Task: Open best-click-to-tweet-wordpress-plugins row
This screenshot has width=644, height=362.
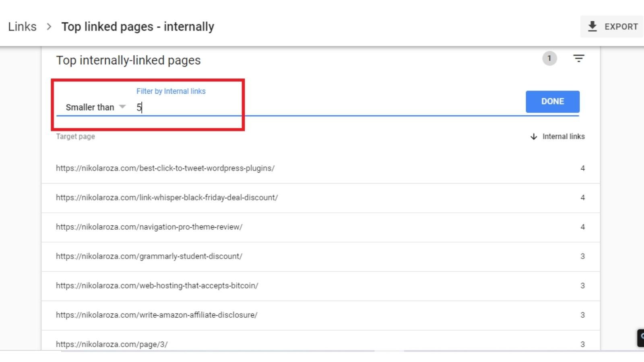Action: (320, 169)
